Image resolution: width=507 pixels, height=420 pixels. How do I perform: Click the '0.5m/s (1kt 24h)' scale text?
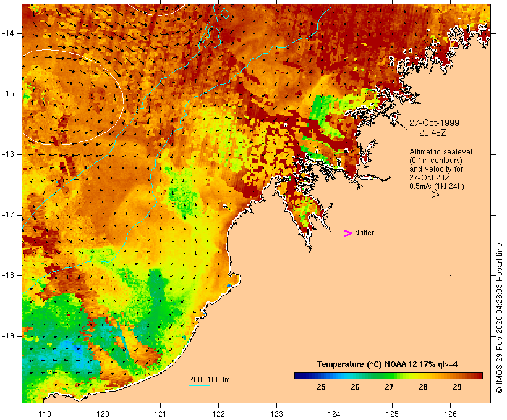tap(437, 187)
